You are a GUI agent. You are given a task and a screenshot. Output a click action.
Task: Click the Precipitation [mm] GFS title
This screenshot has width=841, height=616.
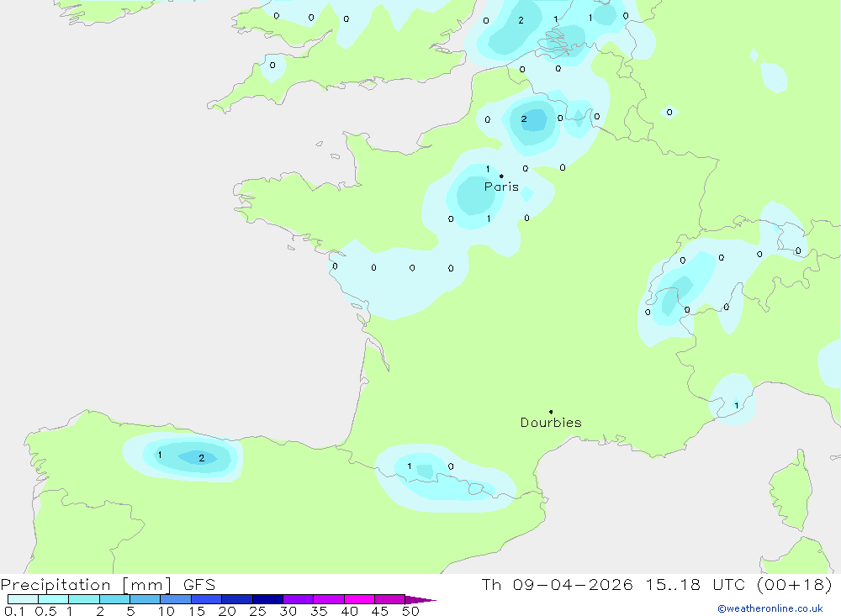pos(108,584)
